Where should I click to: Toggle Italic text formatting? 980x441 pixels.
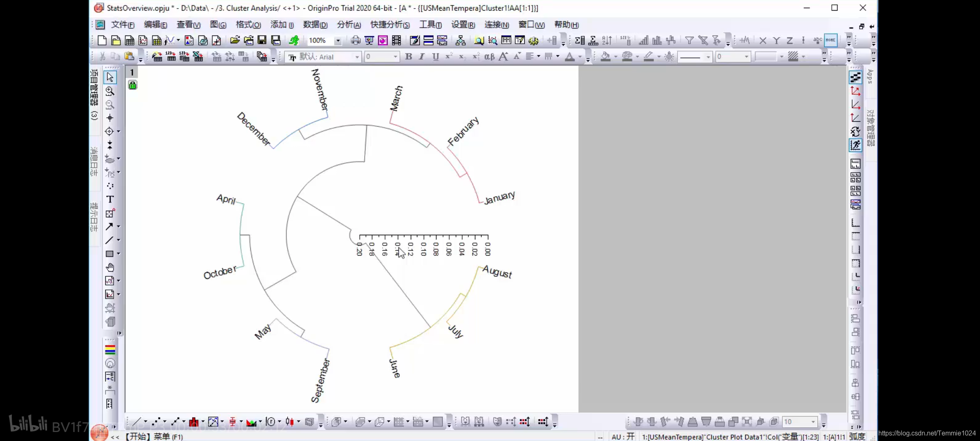[x=422, y=57]
